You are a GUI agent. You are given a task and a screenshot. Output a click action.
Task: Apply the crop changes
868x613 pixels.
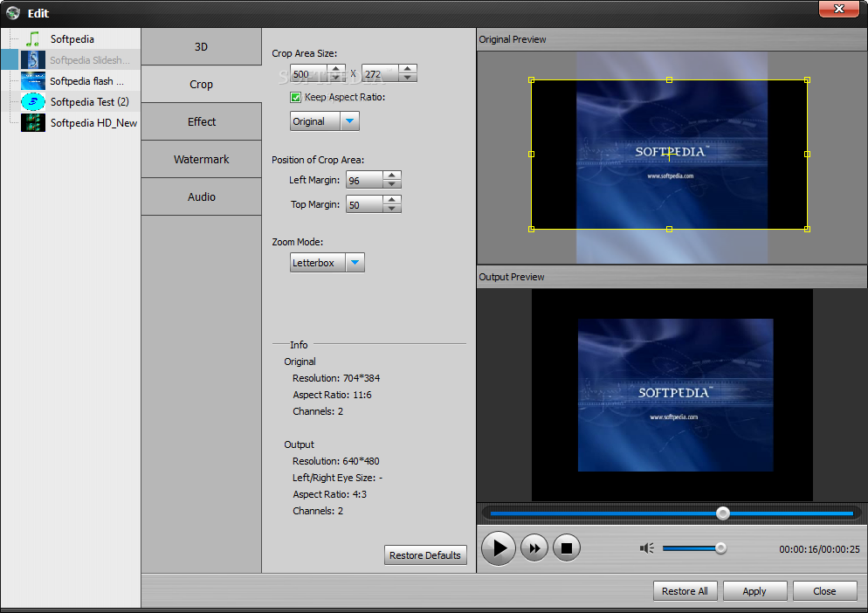click(754, 591)
